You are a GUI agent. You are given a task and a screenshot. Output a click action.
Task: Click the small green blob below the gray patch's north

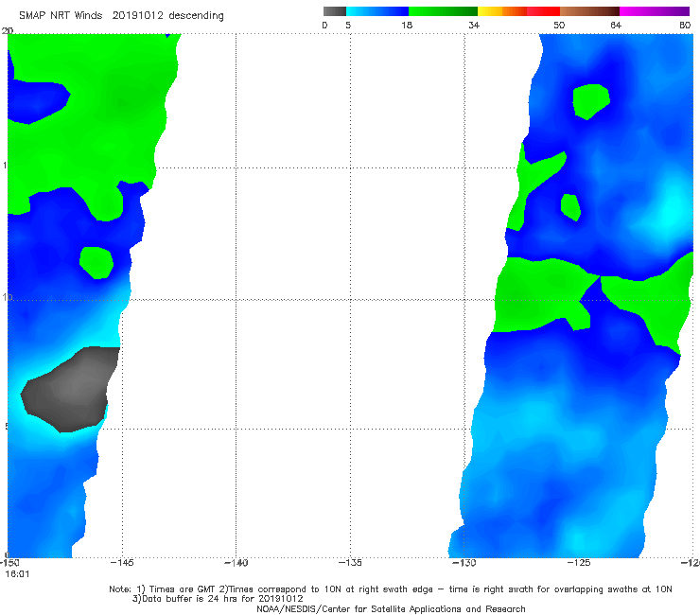pos(96,263)
